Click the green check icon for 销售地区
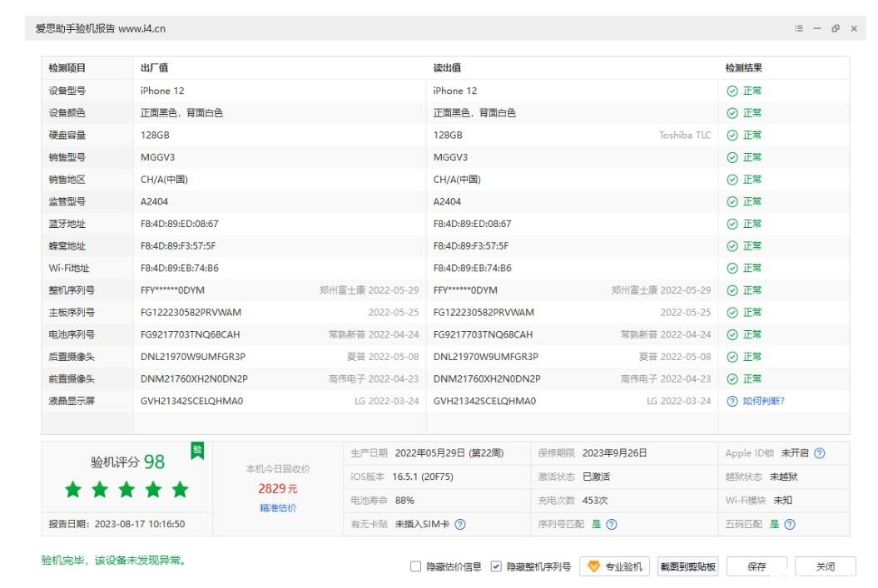The image size is (878, 588). (x=732, y=180)
